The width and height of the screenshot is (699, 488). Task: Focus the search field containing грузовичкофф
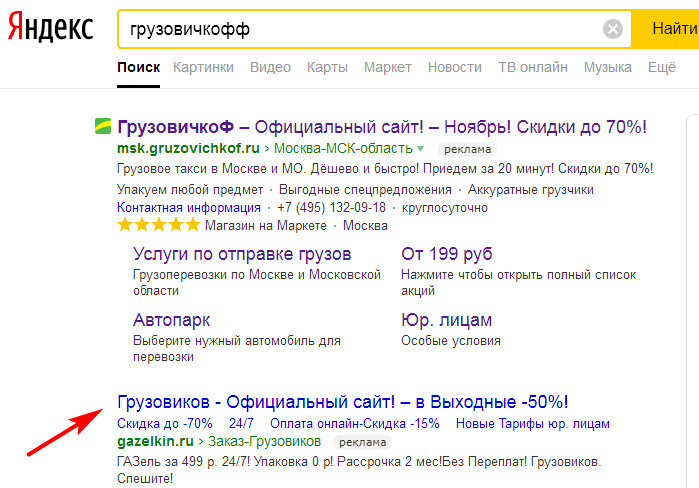click(x=374, y=29)
